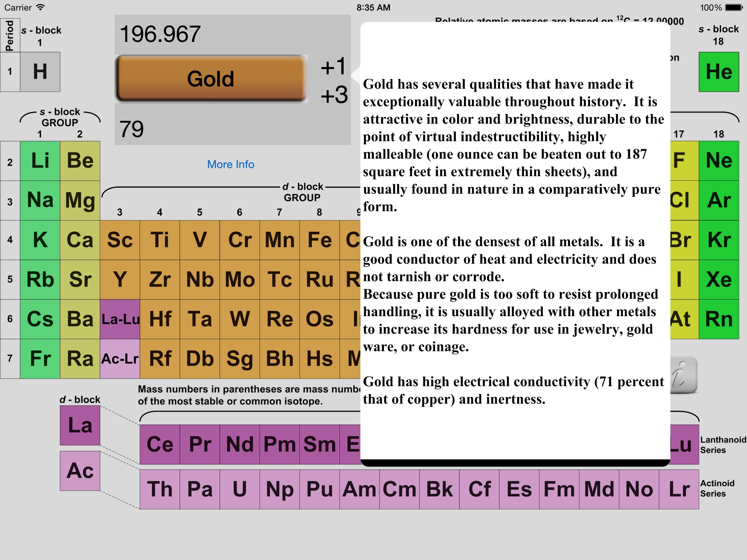
Task: Tap the Rb rubidium tile
Action: 40,280
